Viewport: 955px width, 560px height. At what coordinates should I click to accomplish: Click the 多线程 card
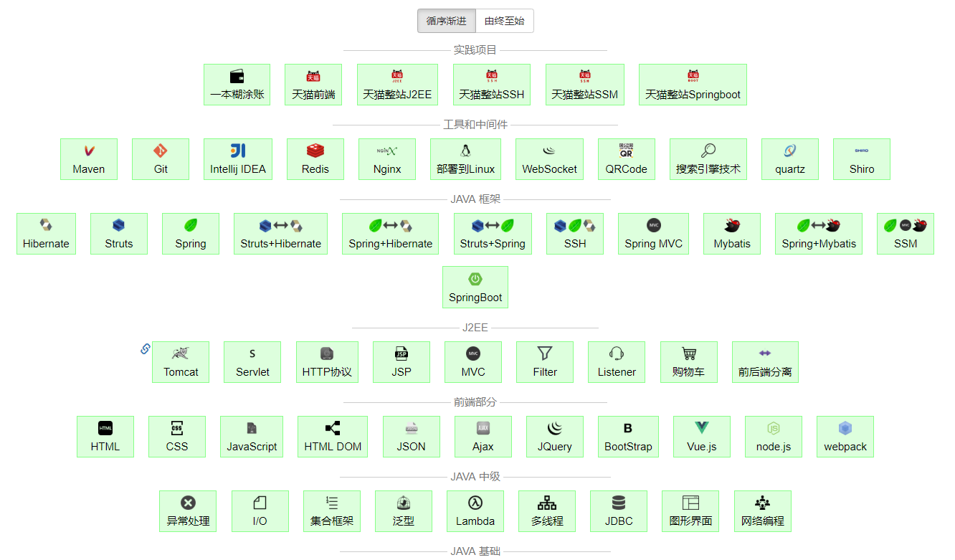(547, 511)
